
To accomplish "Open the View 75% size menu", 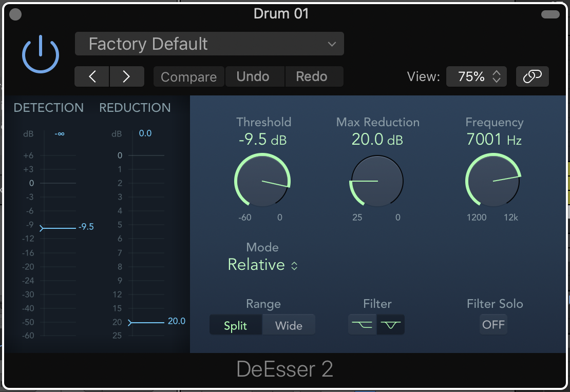I will [476, 77].
